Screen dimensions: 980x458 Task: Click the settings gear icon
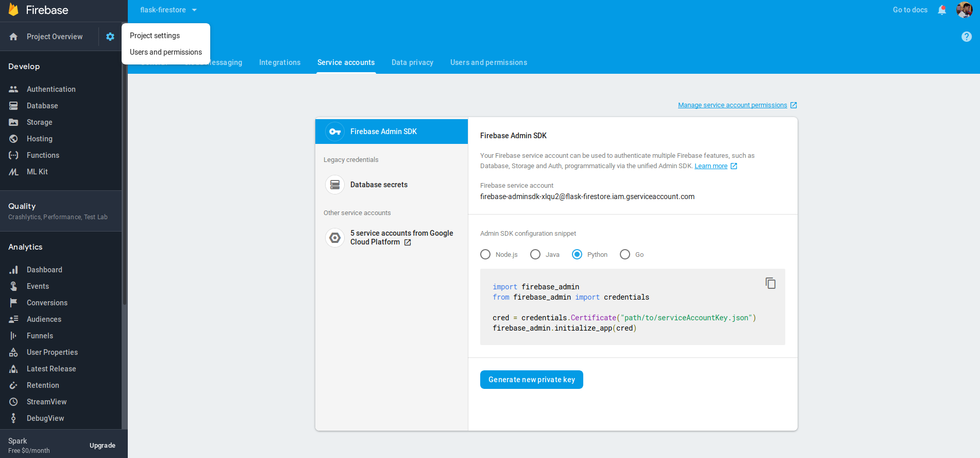click(110, 37)
